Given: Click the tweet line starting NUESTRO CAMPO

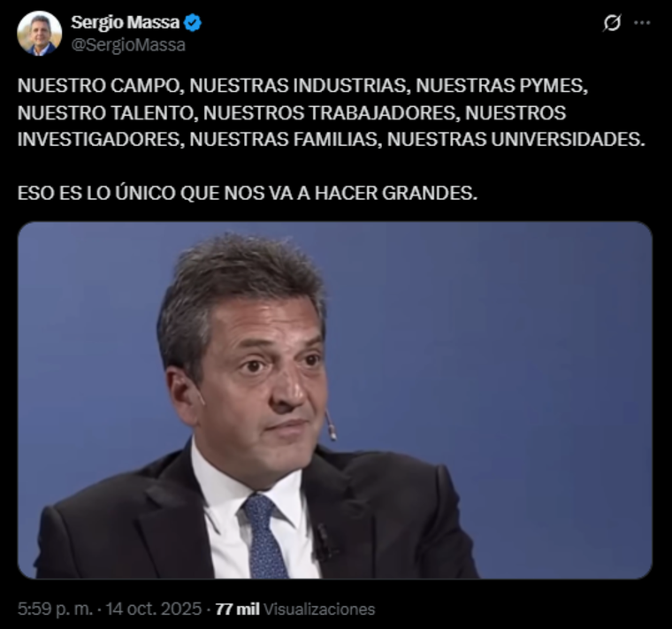Looking at the screenshot, I should click(302, 86).
